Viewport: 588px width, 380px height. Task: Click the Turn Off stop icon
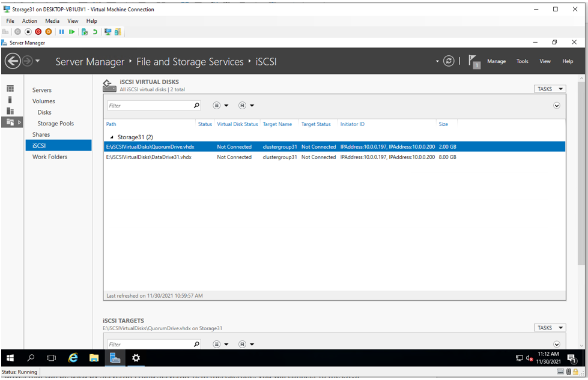(28, 32)
